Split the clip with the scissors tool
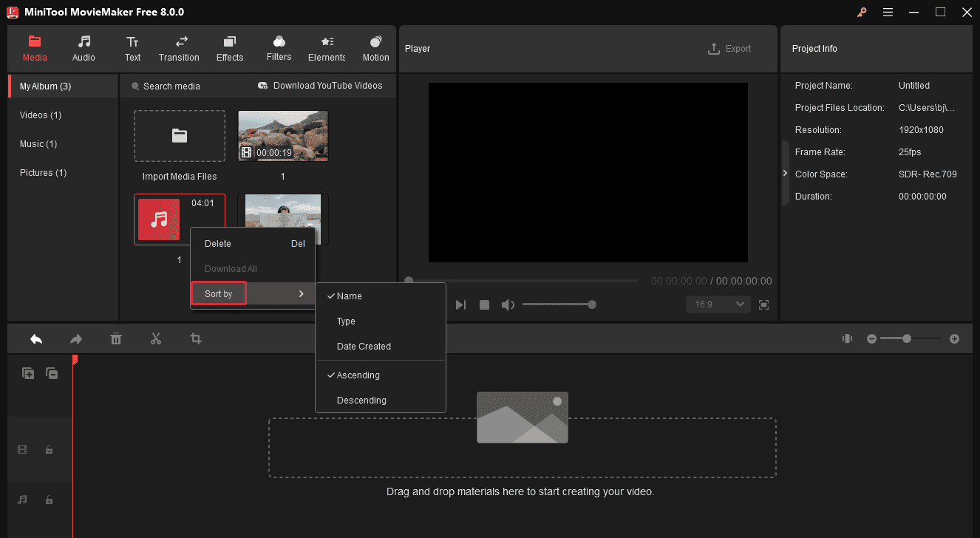The width and height of the screenshot is (980, 538). 156,338
